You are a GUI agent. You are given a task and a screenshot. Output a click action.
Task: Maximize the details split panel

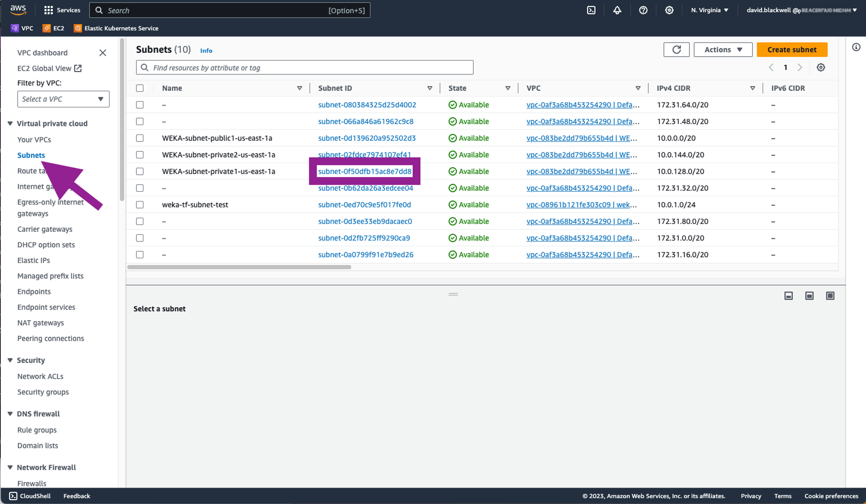pyautogui.click(x=830, y=296)
